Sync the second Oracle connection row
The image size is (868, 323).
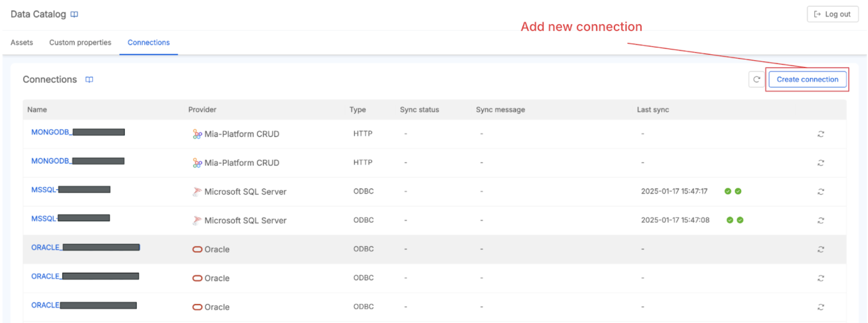tap(820, 278)
